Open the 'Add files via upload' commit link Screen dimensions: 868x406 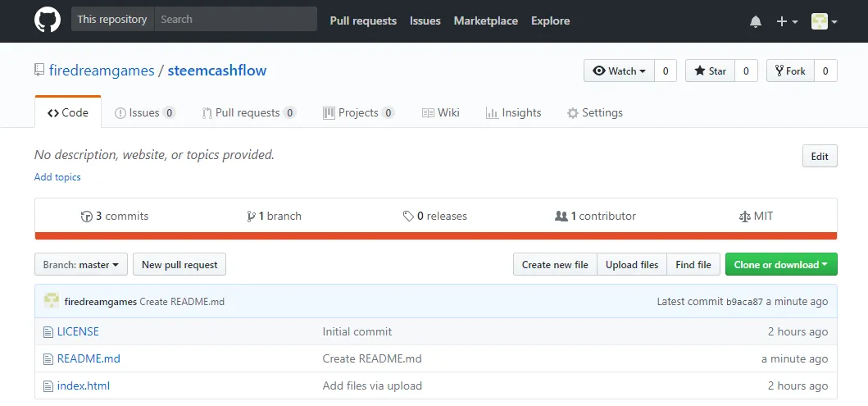pyautogui.click(x=372, y=386)
